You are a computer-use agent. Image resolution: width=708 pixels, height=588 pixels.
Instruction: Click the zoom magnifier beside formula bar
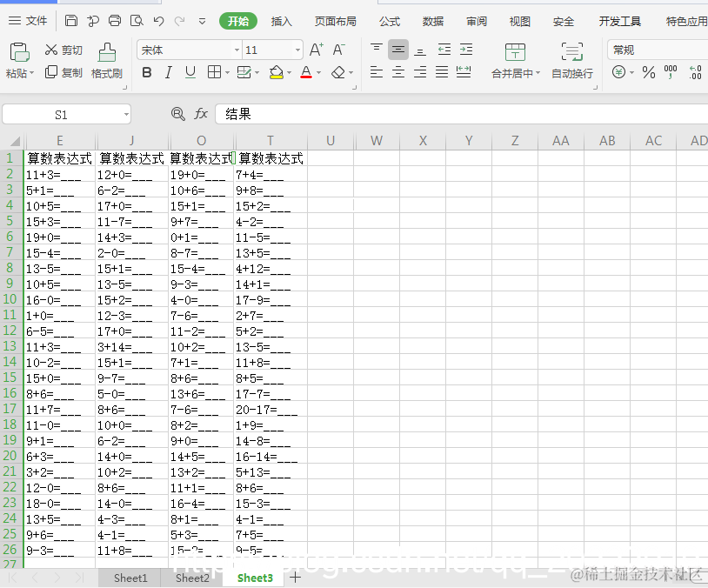pos(178,114)
